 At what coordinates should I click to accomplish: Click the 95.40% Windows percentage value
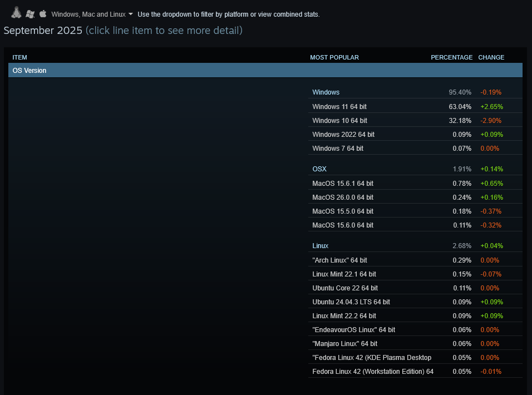[460, 92]
